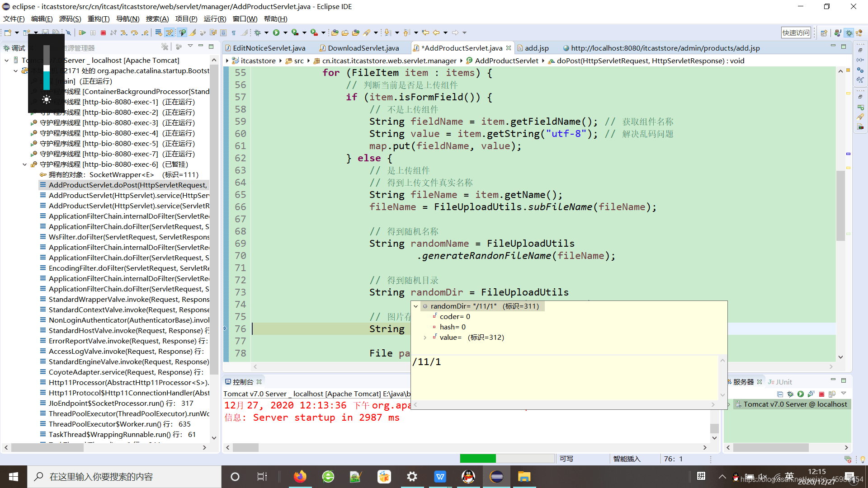Open the 源码(S) menu
This screenshot has width=868, height=488.
click(x=70, y=19)
